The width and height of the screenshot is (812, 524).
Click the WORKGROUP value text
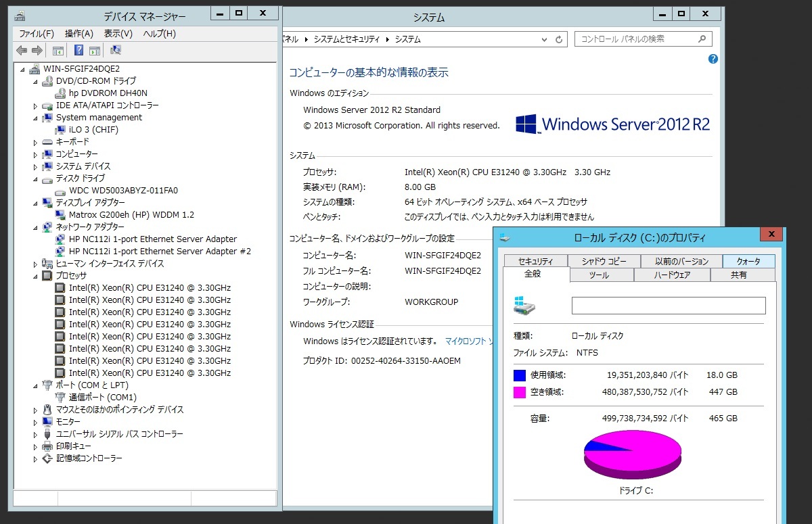point(432,302)
